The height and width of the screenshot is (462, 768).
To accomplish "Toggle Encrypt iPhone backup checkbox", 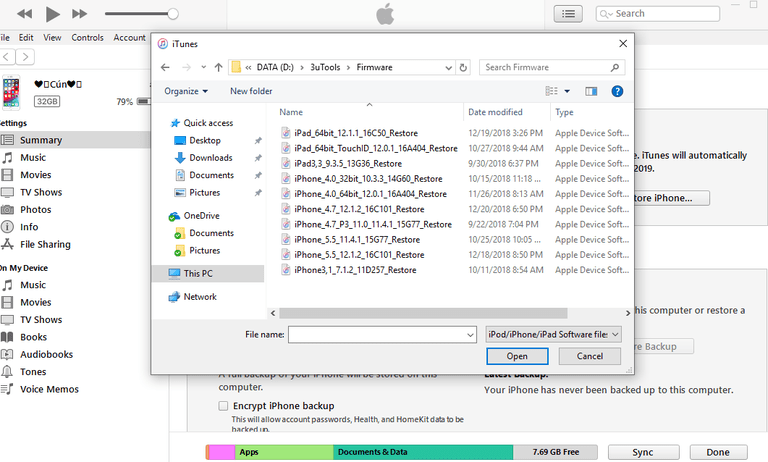I will point(223,406).
